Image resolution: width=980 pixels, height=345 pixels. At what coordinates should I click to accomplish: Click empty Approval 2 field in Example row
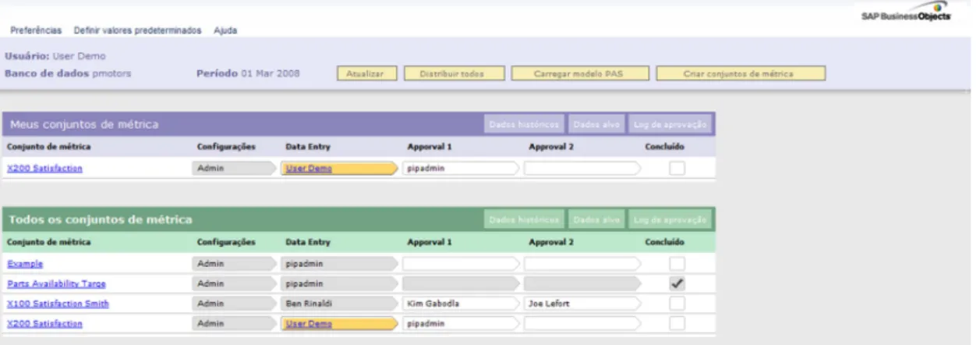[x=582, y=265]
